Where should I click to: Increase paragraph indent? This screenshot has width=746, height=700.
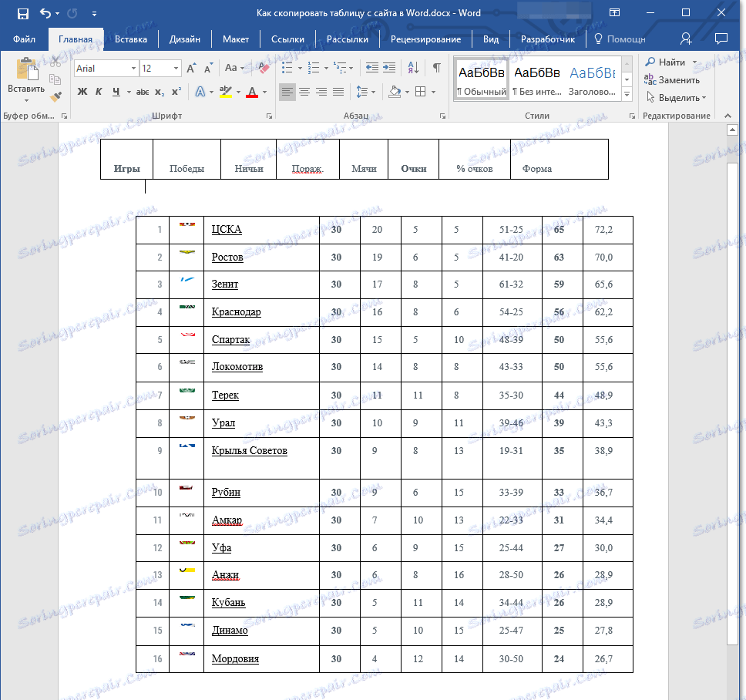389,68
